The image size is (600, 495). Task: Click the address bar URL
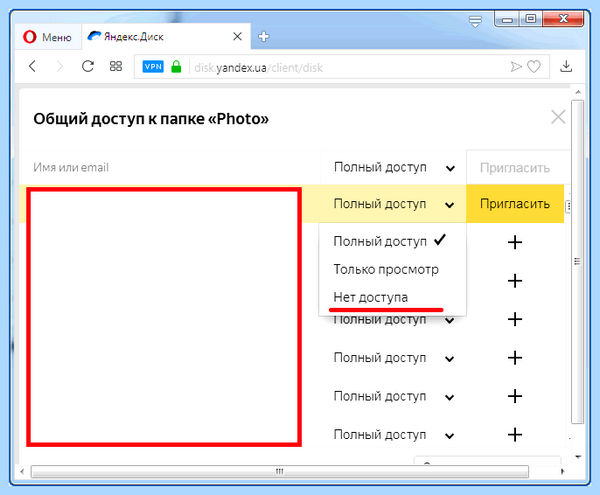[258, 68]
